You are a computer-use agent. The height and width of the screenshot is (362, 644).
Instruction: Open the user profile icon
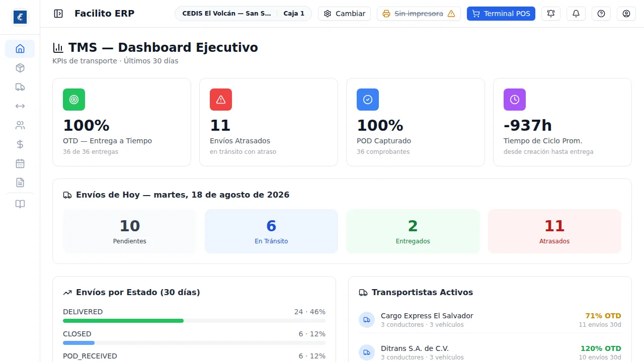626,14
